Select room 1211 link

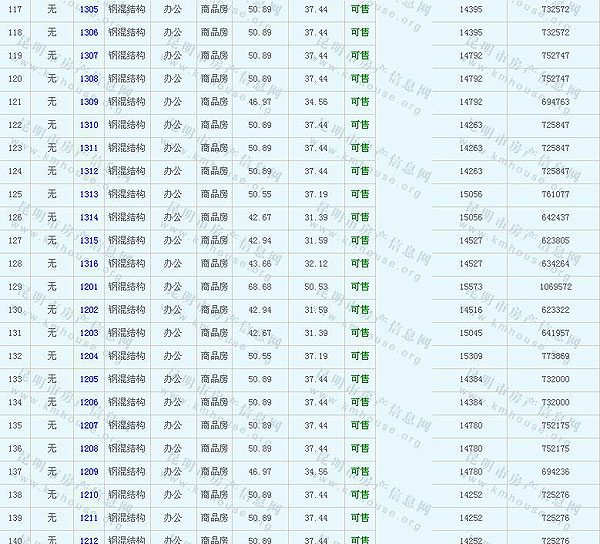89,518
